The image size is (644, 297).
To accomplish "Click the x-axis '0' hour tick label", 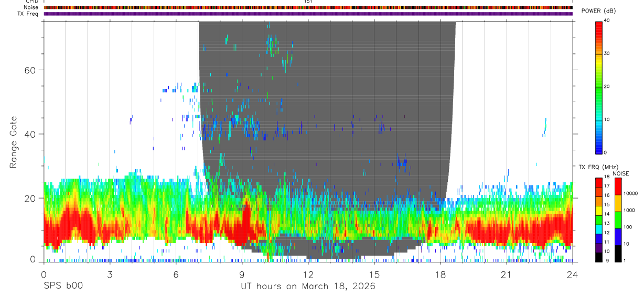I will point(44,274).
